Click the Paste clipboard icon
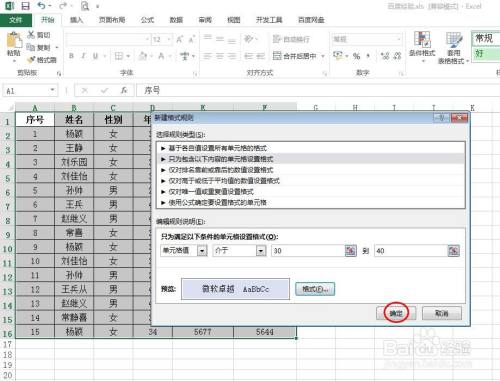This screenshot has height=381, width=500. (x=14, y=41)
